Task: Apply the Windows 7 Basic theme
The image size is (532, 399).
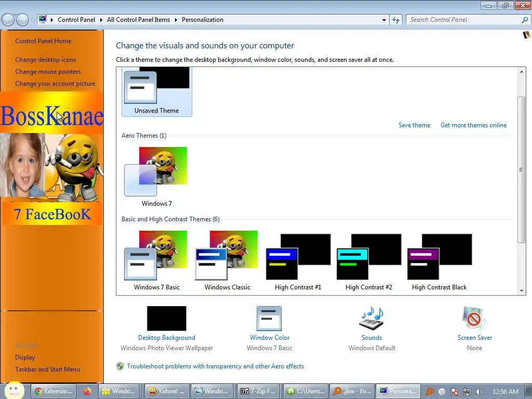Action: (156, 261)
